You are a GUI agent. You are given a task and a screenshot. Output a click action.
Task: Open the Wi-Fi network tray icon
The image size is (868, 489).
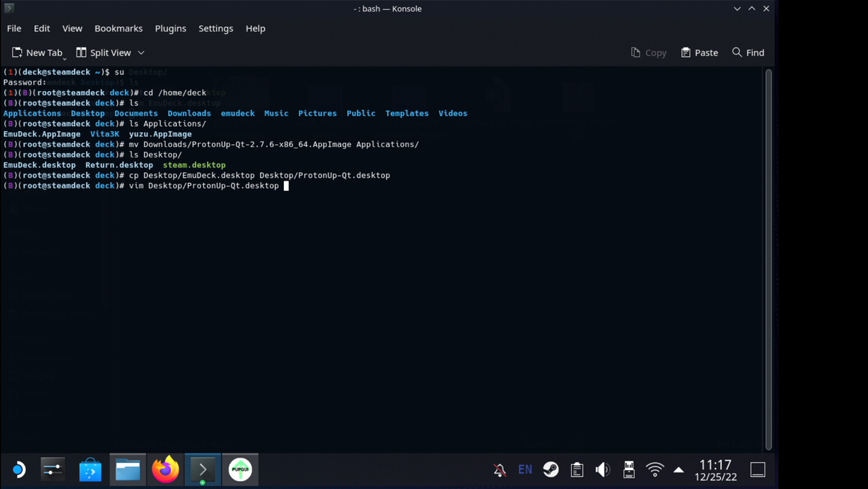click(655, 469)
